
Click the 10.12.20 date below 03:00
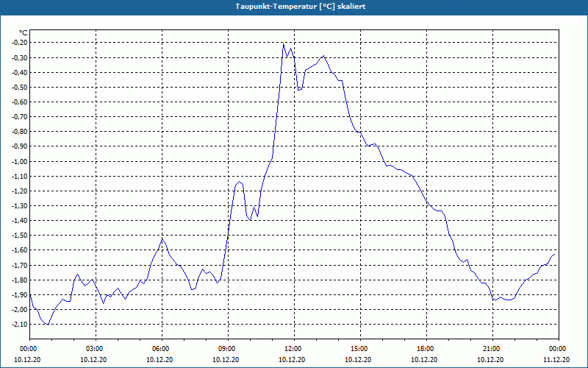94,360
